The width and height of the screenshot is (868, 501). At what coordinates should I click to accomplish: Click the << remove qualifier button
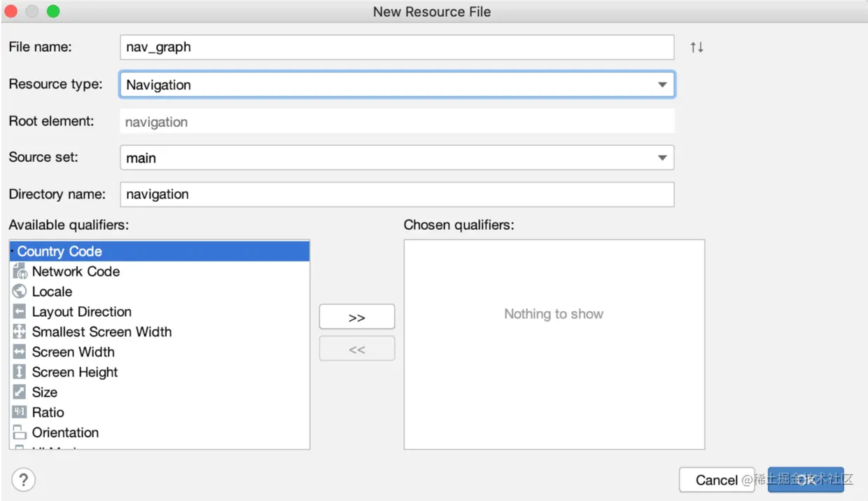point(357,349)
